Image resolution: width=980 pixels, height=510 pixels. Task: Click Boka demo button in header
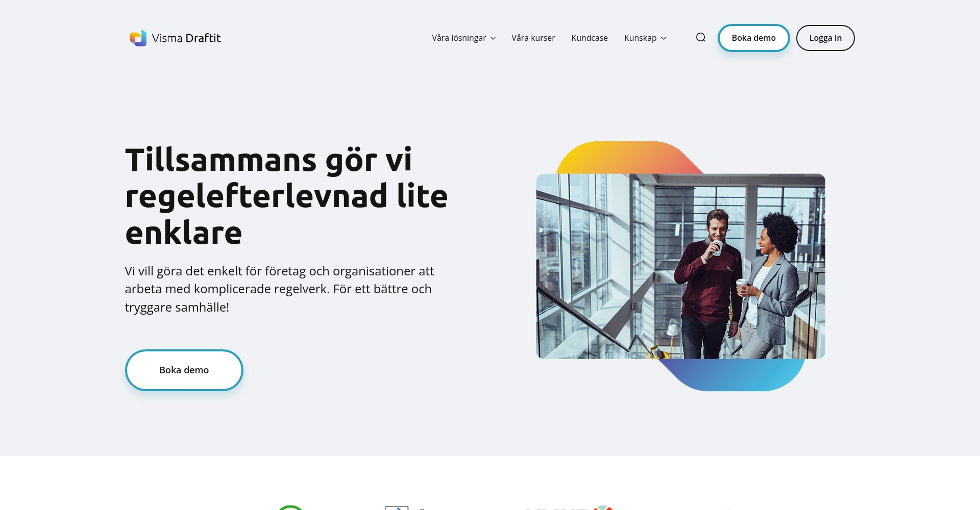753,38
